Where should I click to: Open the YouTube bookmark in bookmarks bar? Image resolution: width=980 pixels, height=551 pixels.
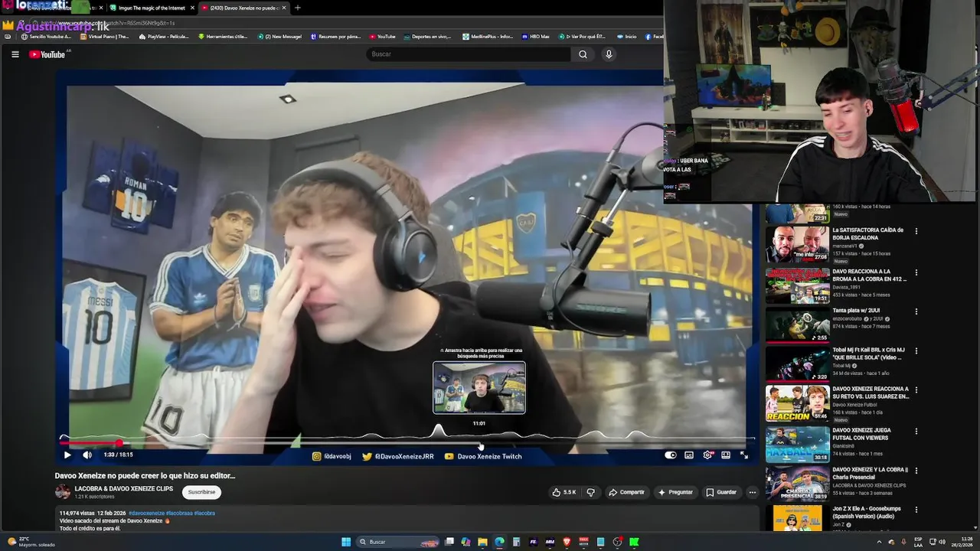pyautogui.click(x=383, y=36)
